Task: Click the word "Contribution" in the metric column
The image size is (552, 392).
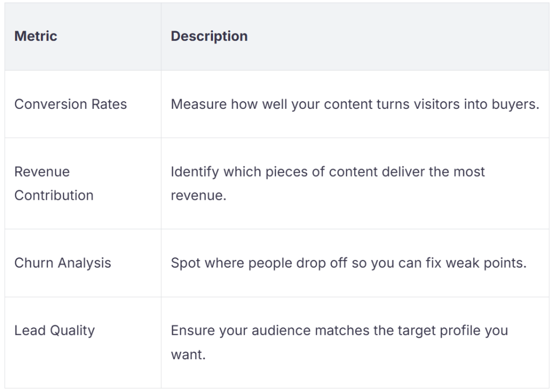Action: (54, 195)
